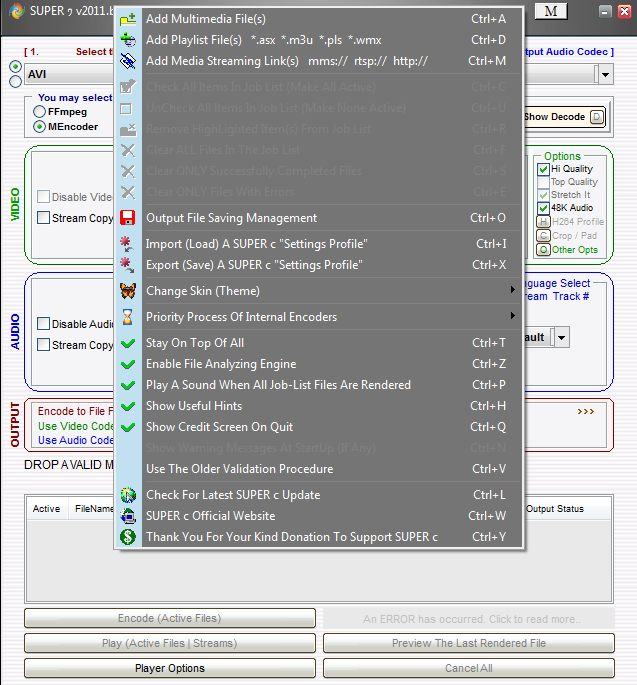Image resolution: width=637 pixels, height=685 pixels.
Task: Click the Active column header in job list
Action: pos(46,509)
